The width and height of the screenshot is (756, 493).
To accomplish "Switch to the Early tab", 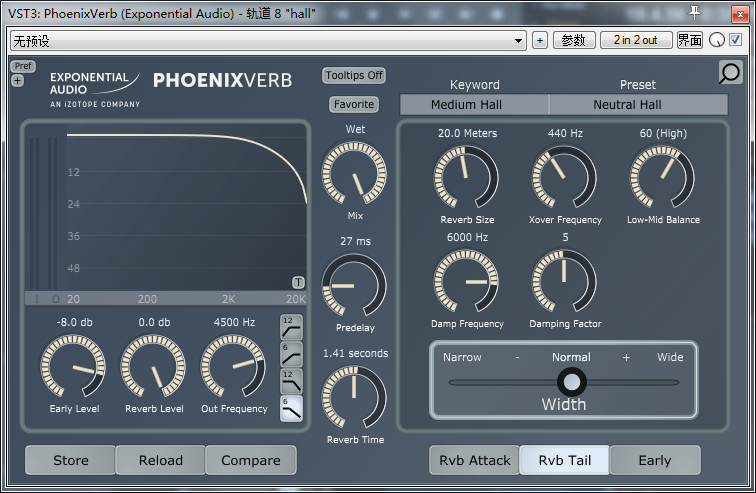I will pos(655,460).
